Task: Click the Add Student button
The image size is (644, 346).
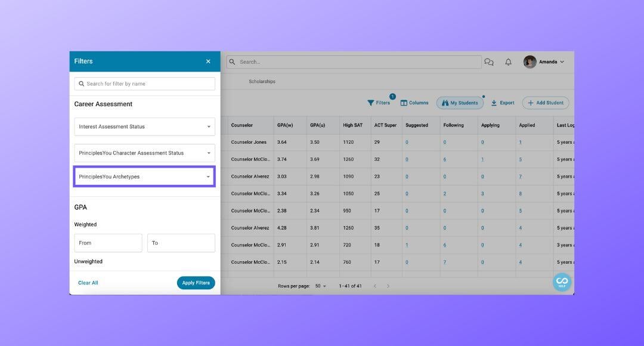Action: pos(546,103)
